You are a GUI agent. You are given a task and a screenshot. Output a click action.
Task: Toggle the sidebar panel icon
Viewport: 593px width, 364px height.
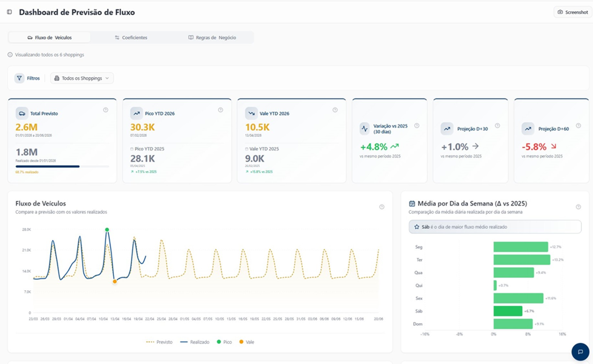click(9, 12)
